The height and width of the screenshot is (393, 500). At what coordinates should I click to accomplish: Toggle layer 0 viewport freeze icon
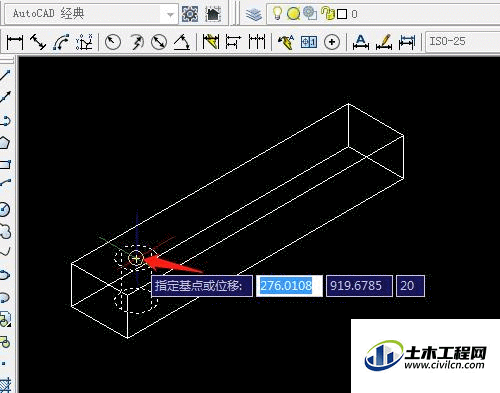310,13
